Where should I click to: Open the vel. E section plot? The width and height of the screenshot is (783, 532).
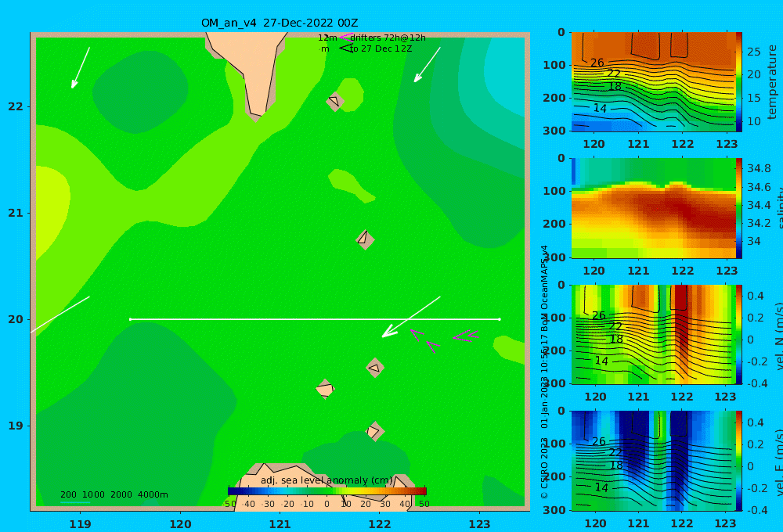pyautogui.click(x=653, y=461)
